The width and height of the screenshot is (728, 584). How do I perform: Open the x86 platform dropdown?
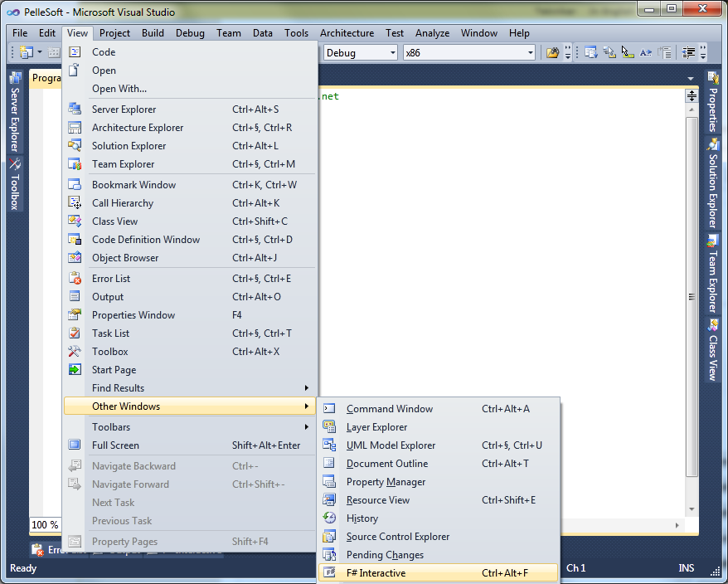point(530,52)
